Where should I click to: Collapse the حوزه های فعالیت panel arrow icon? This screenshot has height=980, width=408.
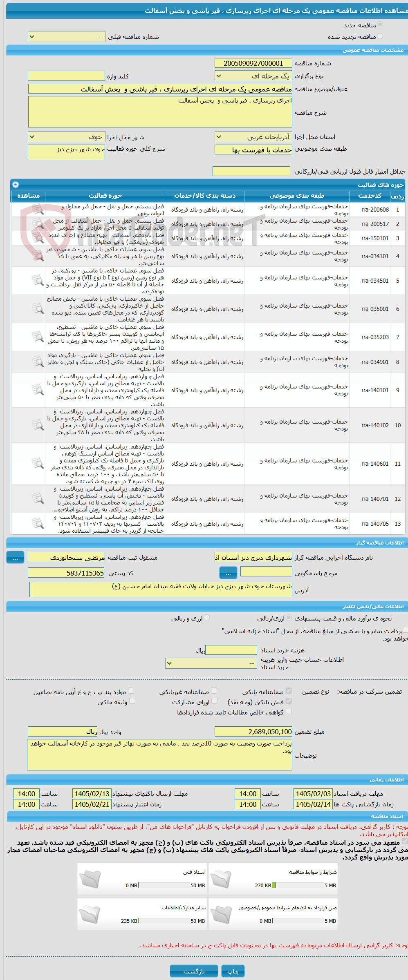16,185
